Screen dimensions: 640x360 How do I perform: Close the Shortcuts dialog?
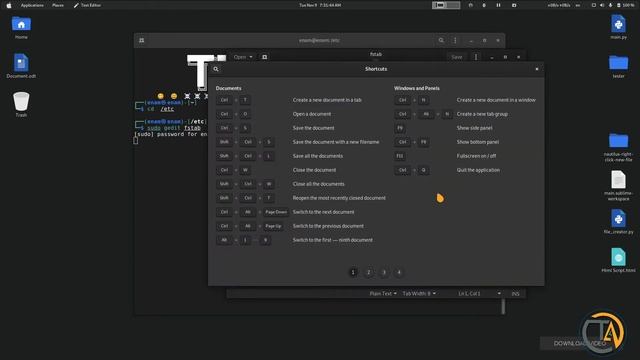pyautogui.click(x=537, y=69)
